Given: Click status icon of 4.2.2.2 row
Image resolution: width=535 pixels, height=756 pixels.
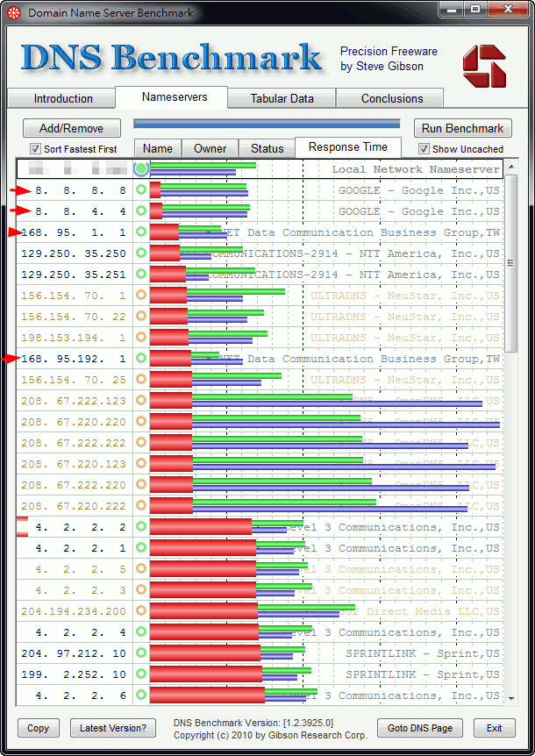Looking at the screenshot, I should (x=140, y=526).
